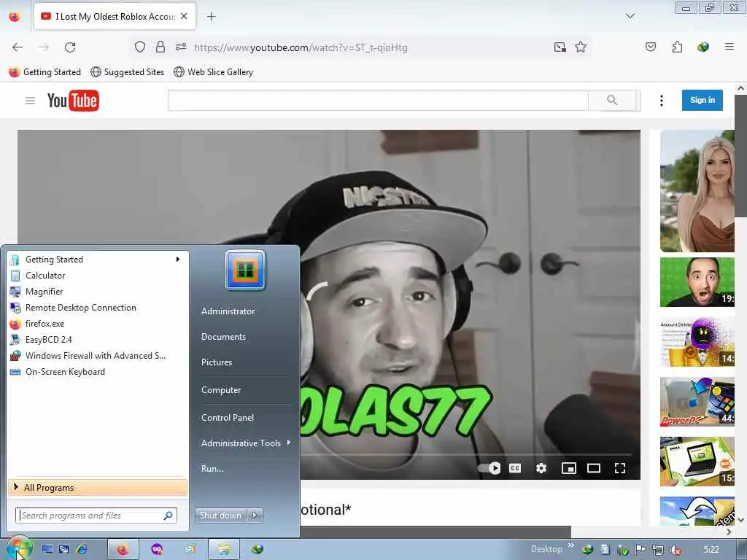Image resolution: width=747 pixels, height=560 pixels.
Task: Open Computer from Start menu
Action: pos(221,390)
